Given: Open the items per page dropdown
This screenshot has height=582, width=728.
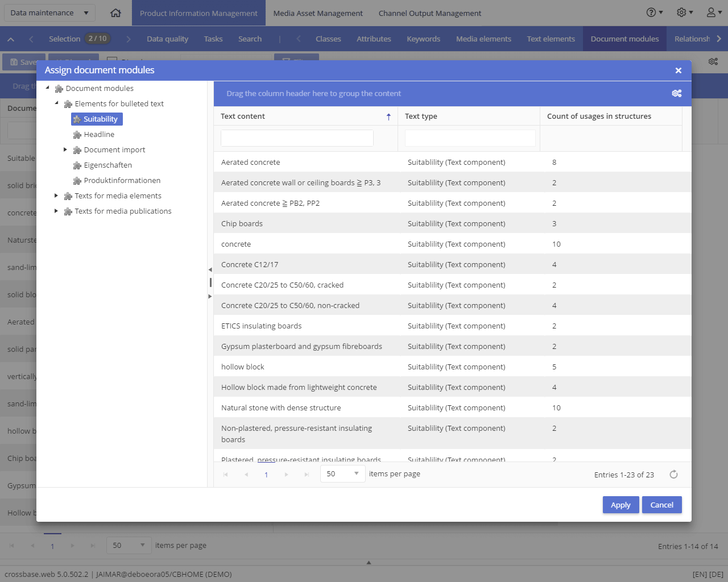Looking at the screenshot, I should pyautogui.click(x=343, y=473).
